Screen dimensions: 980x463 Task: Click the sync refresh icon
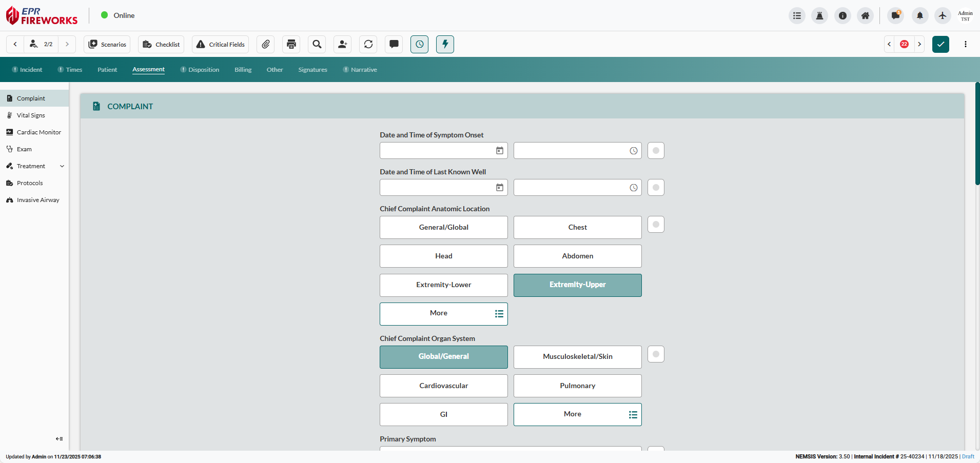[x=368, y=44]
